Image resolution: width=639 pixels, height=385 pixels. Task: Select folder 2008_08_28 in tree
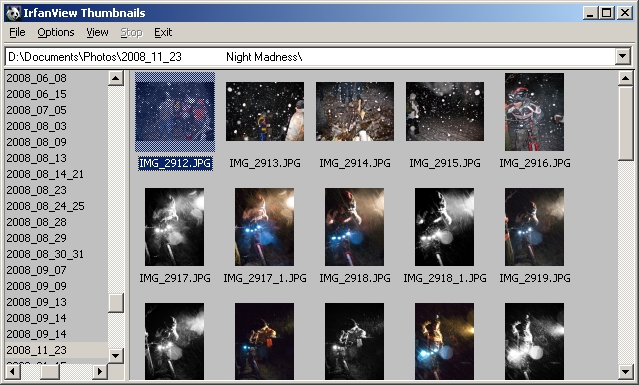pyautogui.click(x=36, y=222)
